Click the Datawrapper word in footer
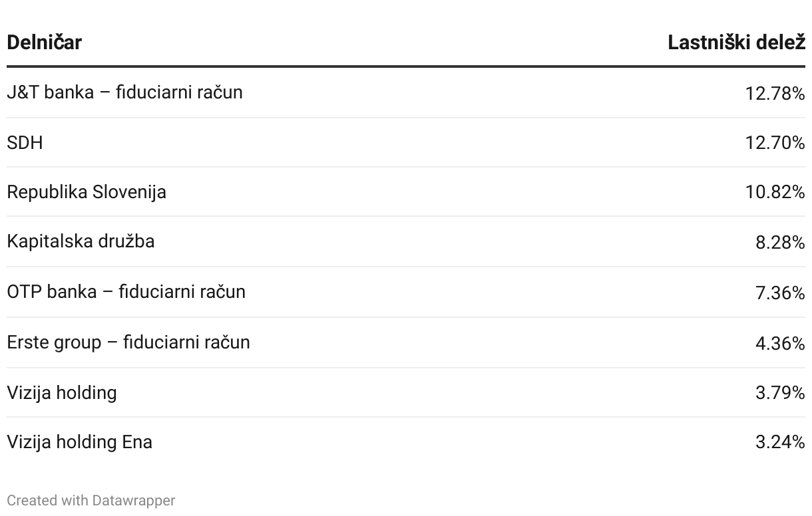The image size is (812, 516). (134, 500)
